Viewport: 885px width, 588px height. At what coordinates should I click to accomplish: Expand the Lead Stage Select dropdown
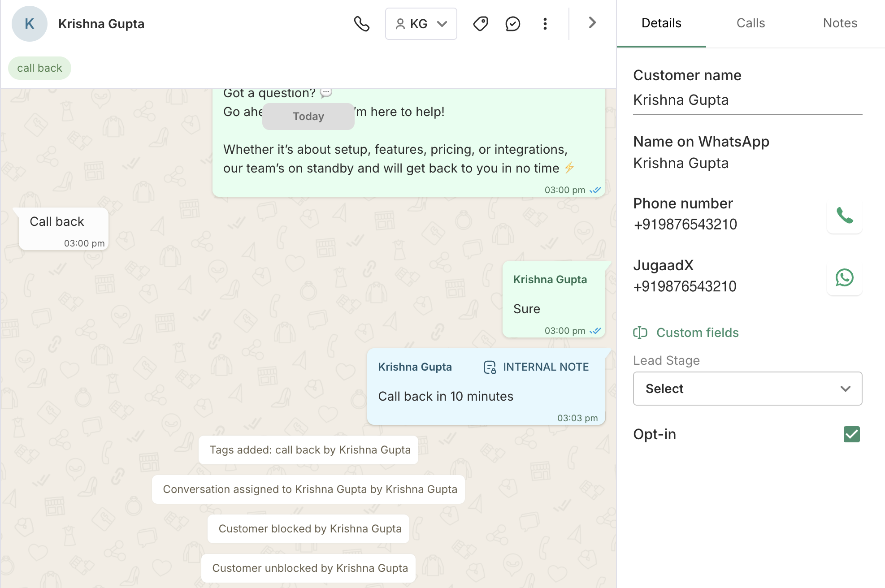tap(747, 389)
